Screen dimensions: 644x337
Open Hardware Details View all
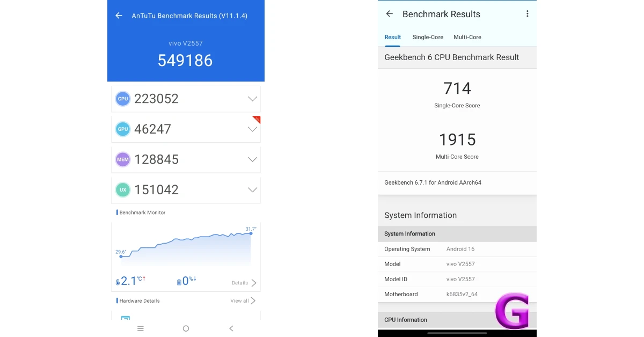coord(243,301)
